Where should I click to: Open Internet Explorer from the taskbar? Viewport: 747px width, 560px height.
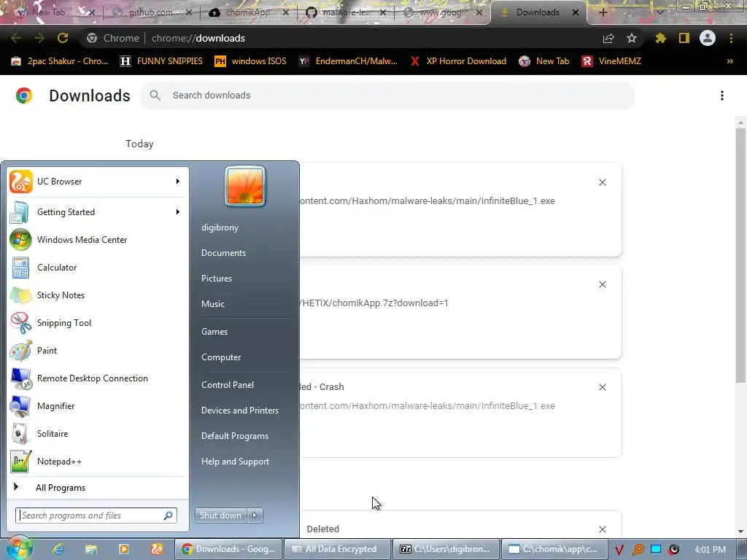coord(58,549)
